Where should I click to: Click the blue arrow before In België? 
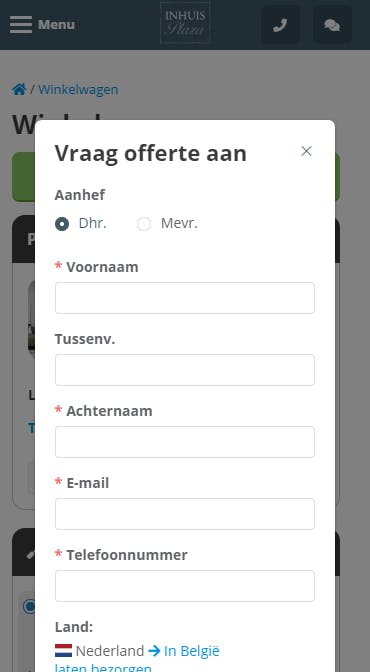pyautogui.click(x=154, y=651)
